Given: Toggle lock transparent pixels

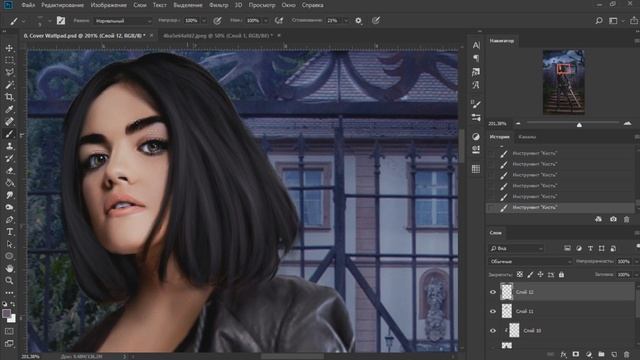Looking at the screenshot, I should (x=520, y=275).
